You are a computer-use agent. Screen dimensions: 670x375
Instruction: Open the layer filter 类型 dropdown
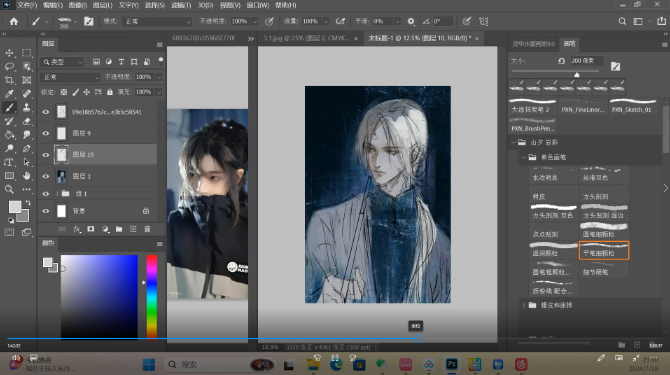(x=62, y=62)
